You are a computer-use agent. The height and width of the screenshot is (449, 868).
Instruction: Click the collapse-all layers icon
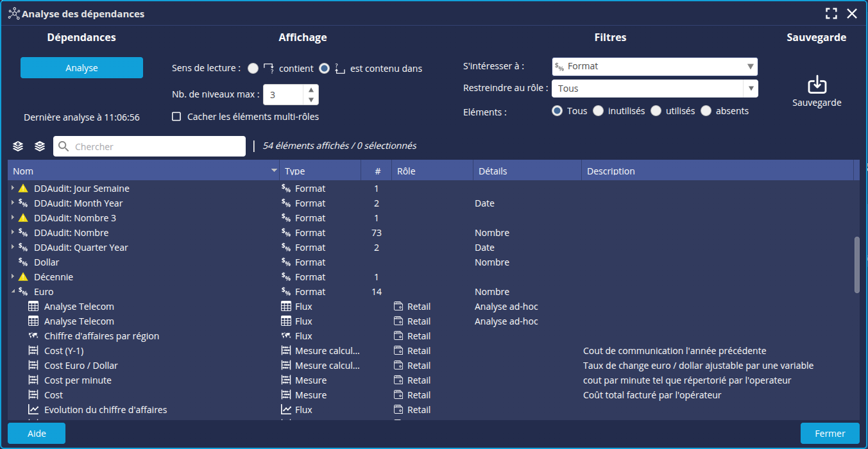coord(40,146)
